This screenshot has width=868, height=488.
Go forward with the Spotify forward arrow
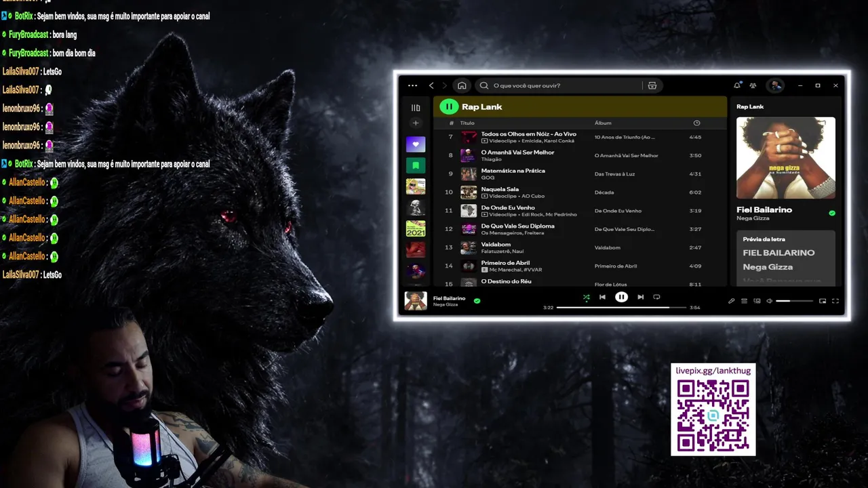445,85
